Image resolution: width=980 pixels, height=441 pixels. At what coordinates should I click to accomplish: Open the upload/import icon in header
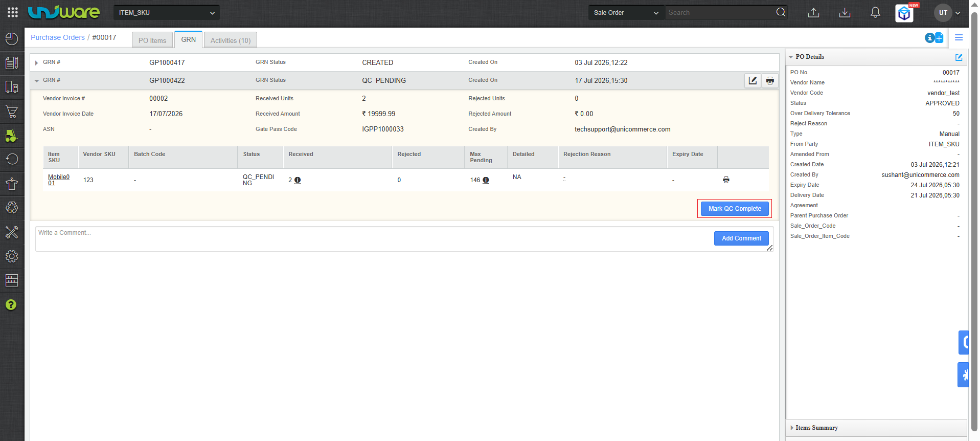[x=813, y=13]
